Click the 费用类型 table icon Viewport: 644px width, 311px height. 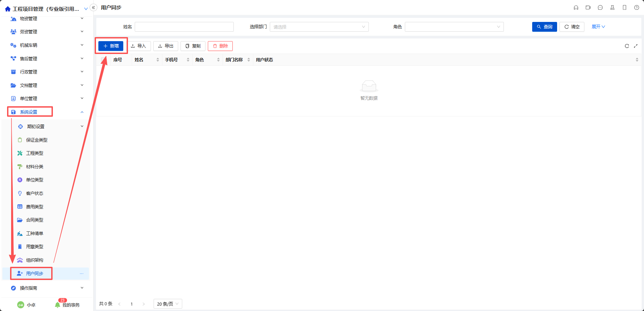coord(20,206)
